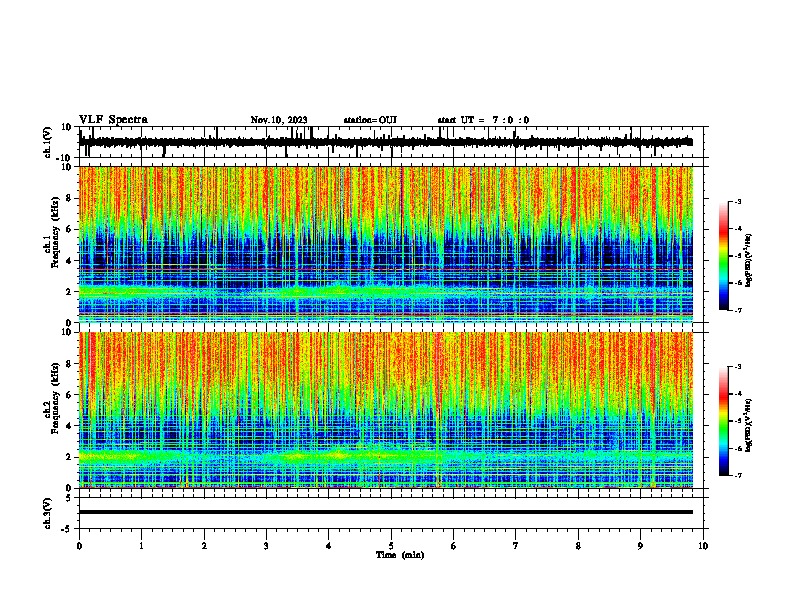Click the time axis tick label "10"

click(703, 546)
